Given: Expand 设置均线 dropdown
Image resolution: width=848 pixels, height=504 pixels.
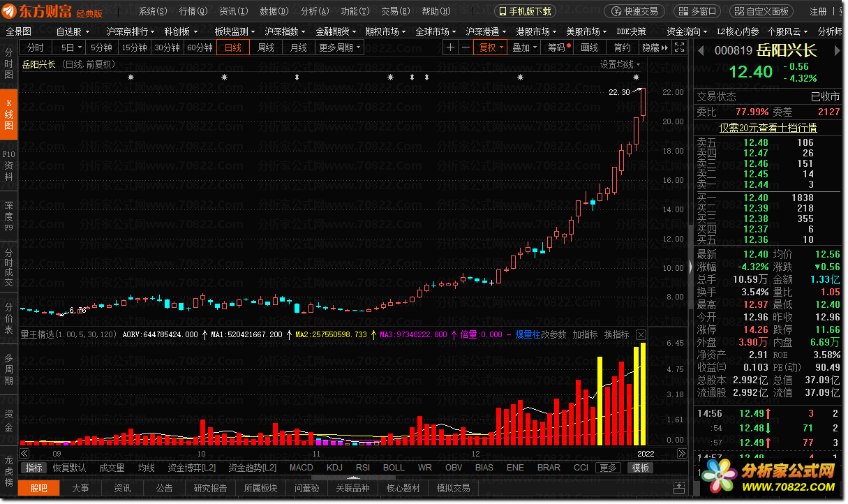Looking at the screenshot, I should click(x=620, y=64).
